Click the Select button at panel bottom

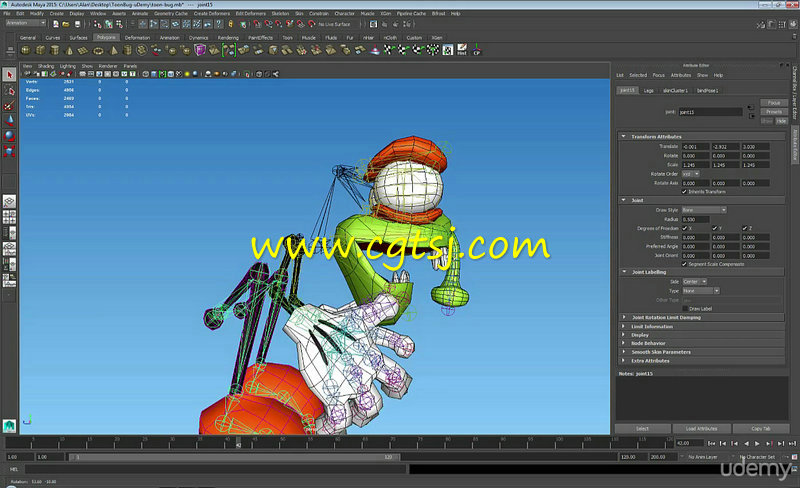642,429
